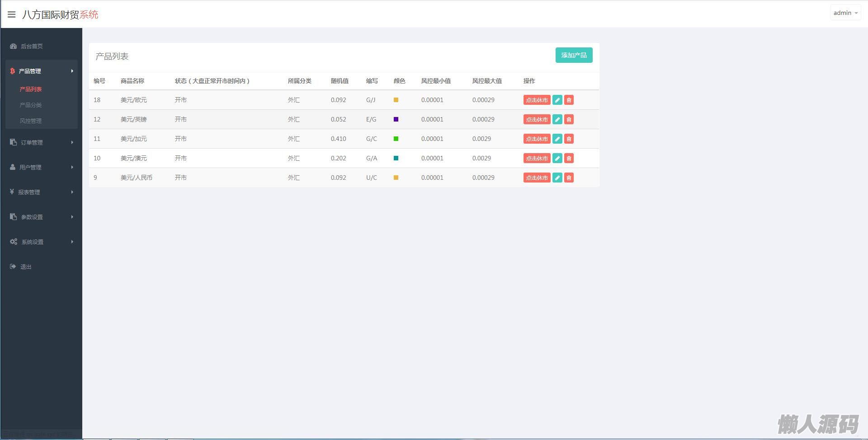Switch 美元/加元 to closed via 点击休市
Screen dimensions: 868x440
click(x=537, y=139)
